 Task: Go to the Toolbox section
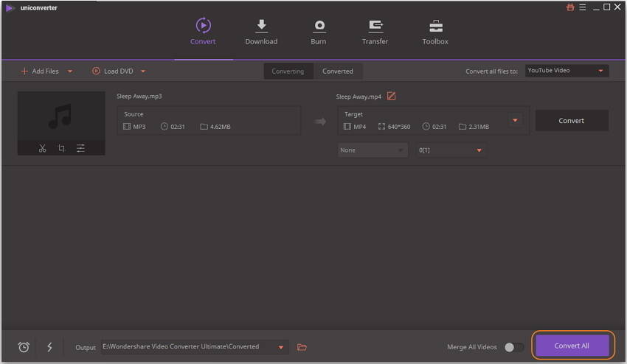click(435, 32)
